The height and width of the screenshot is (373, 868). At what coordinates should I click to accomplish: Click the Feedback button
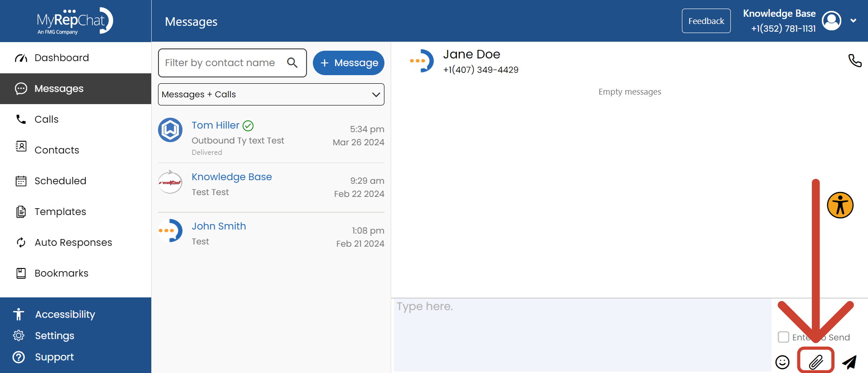pyautogui.click(x=706, y=21)
